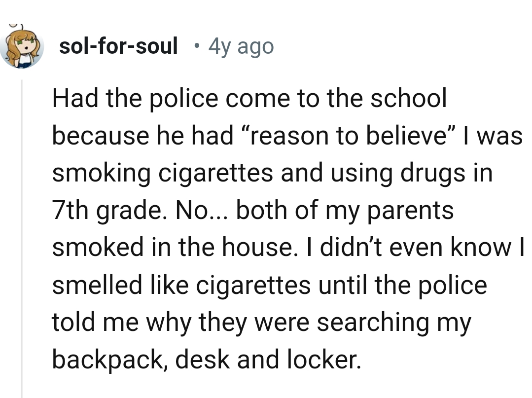The width and height of the screenshot is (532, 398).
Task: Click the phrase "both of my parents"
Action: coord(345,211)
